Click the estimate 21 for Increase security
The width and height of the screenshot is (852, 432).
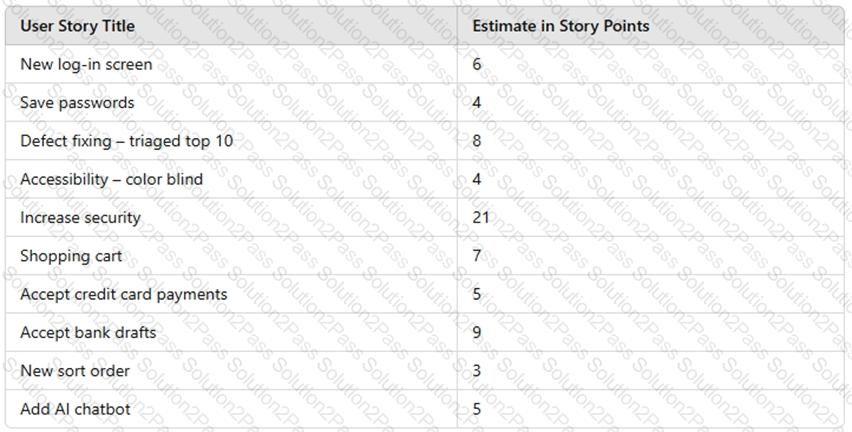pyautogui.click(x=481, y=218)
